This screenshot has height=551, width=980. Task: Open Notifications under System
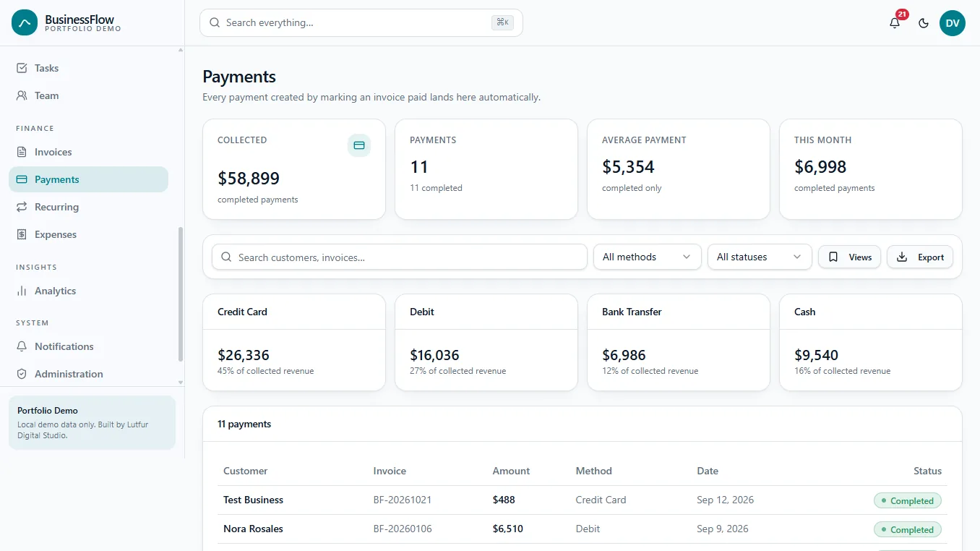point(88,346)
